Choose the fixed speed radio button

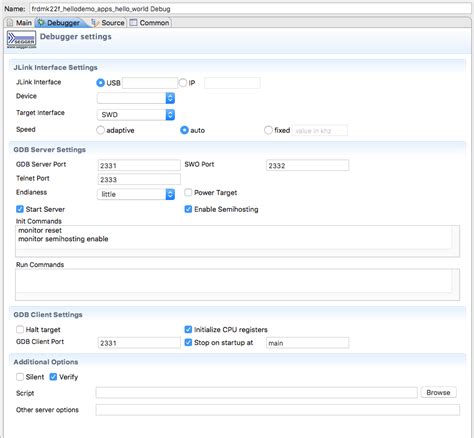268,130
